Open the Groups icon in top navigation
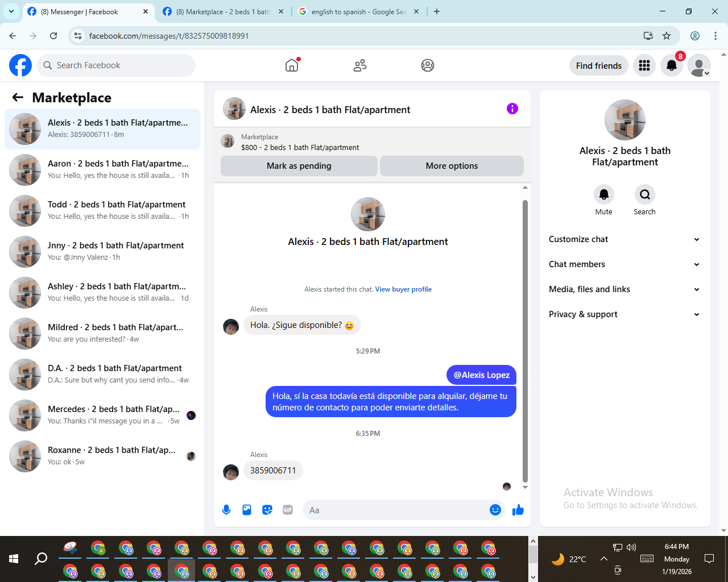728x582 pixels. (x=428, y=65)
